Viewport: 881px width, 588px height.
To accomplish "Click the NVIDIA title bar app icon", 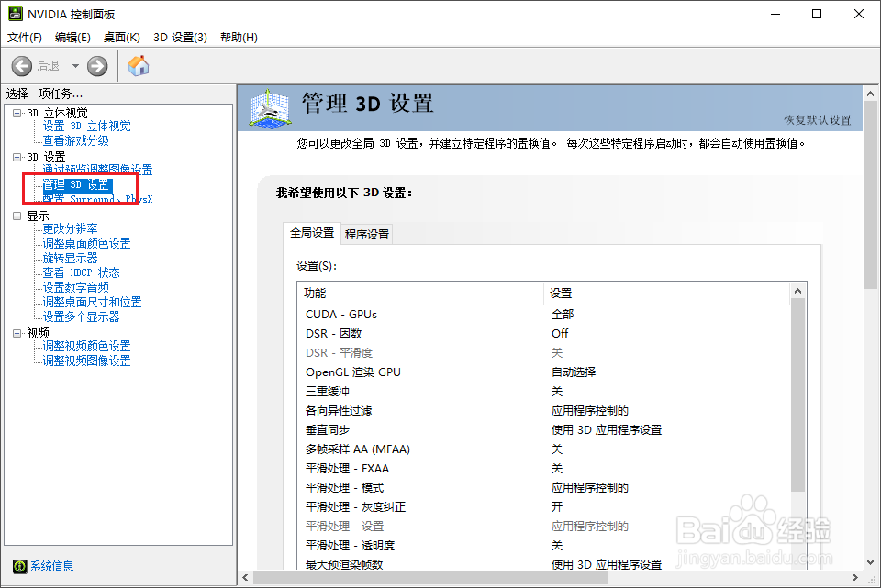I will [x=16, y=14].
